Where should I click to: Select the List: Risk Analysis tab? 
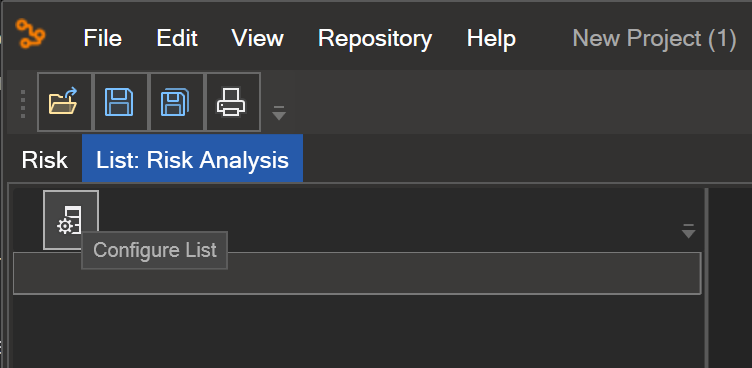pyautogui.click(x=192, y=159)
